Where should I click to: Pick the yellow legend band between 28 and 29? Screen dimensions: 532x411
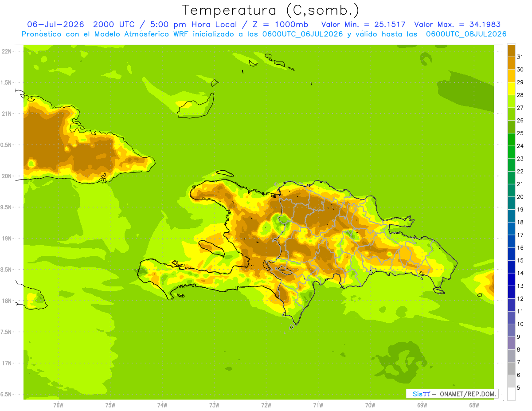(511, 89)
